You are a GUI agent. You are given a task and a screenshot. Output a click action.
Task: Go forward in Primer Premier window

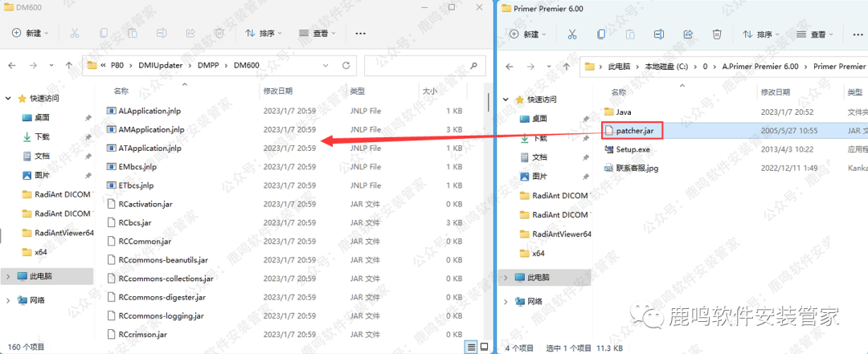(530, 67)
